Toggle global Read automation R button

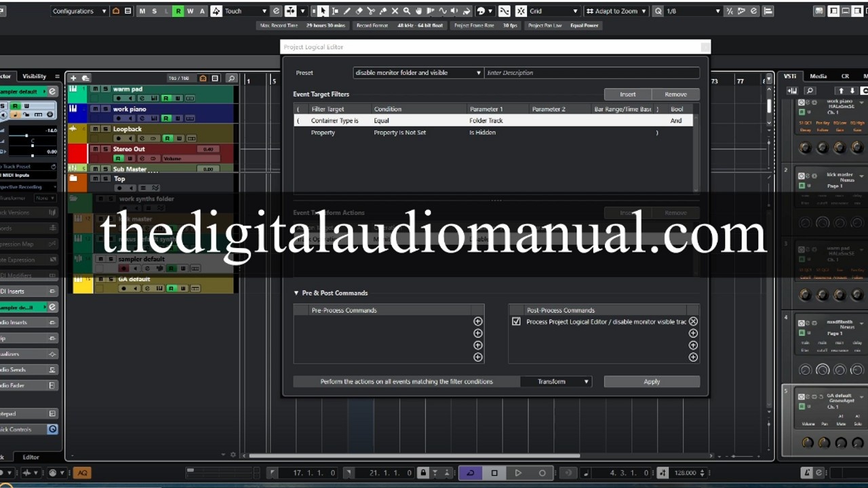[178, 11]
